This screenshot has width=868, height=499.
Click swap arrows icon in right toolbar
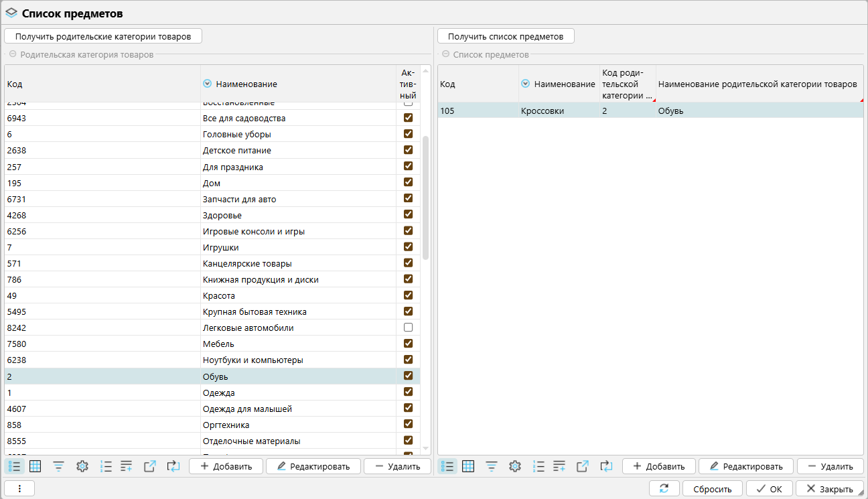pyautogui.click(x=606, y=466)
